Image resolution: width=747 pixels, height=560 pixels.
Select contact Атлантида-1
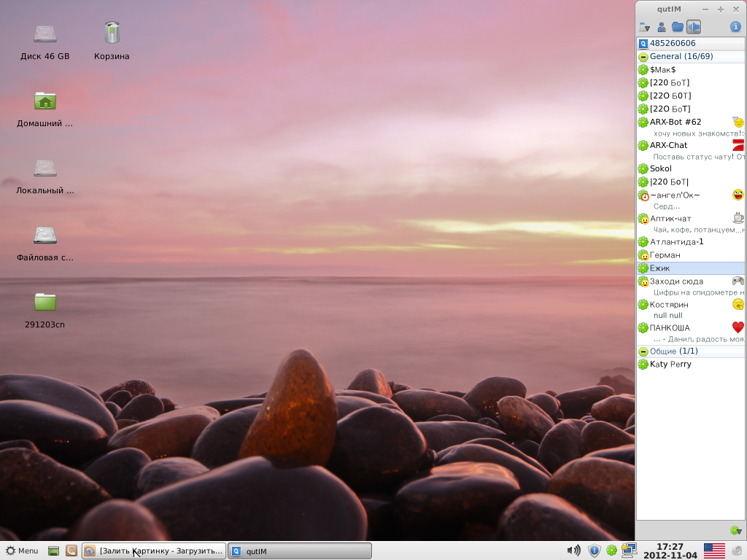pyautogui.click(x=691, y=242)
